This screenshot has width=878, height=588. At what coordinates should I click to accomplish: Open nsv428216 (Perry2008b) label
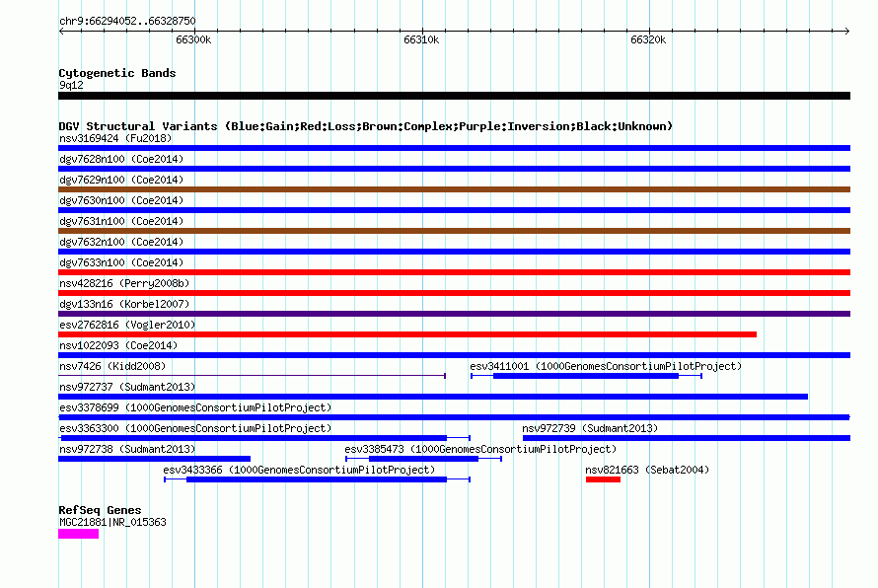(x=124, y=283)
